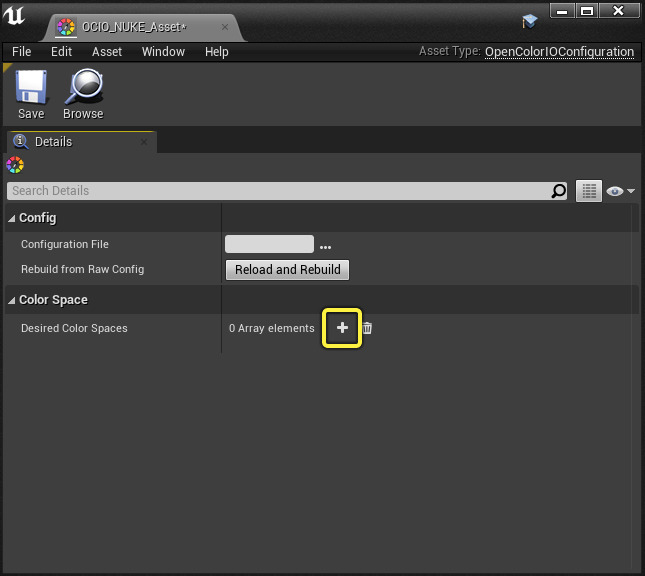The height and width of the screenshot is (576, 645).
Task: Open the File menu
Action: pyautogui.click(x=21, y=52)
